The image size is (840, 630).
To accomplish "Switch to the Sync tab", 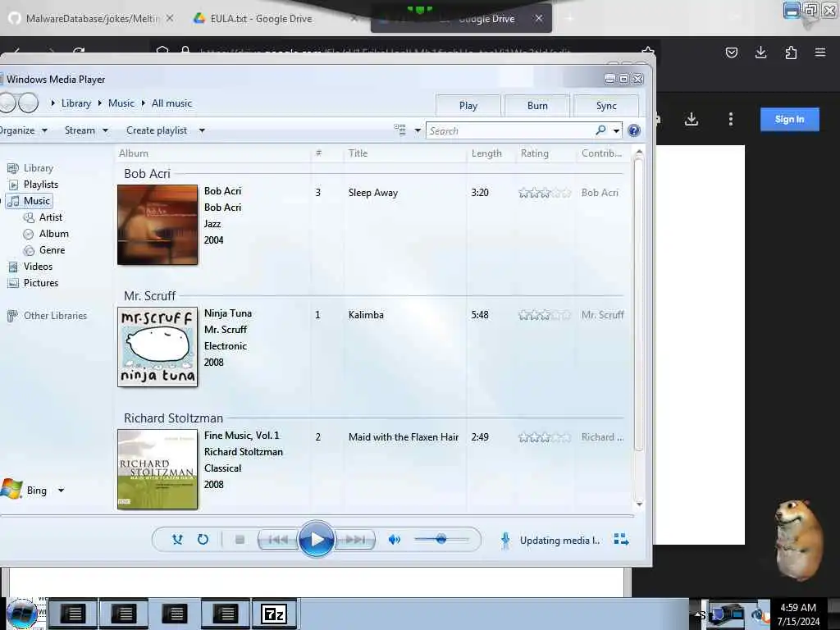I will point(606,106).
